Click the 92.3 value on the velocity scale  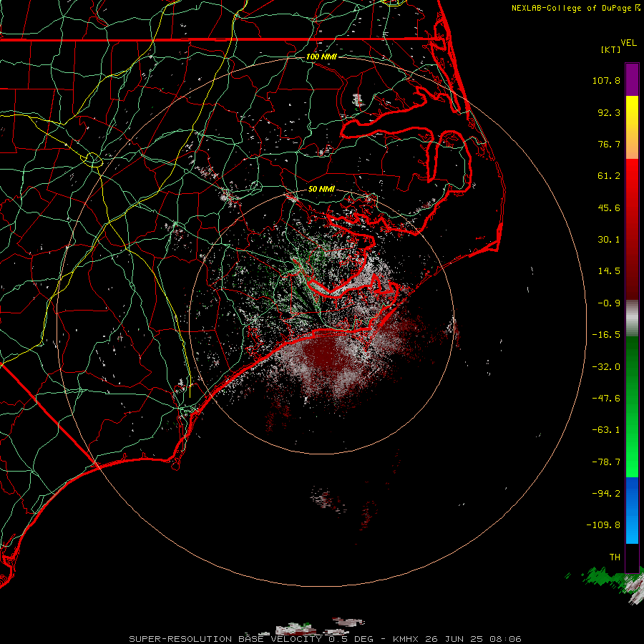[x=609, y=112]
